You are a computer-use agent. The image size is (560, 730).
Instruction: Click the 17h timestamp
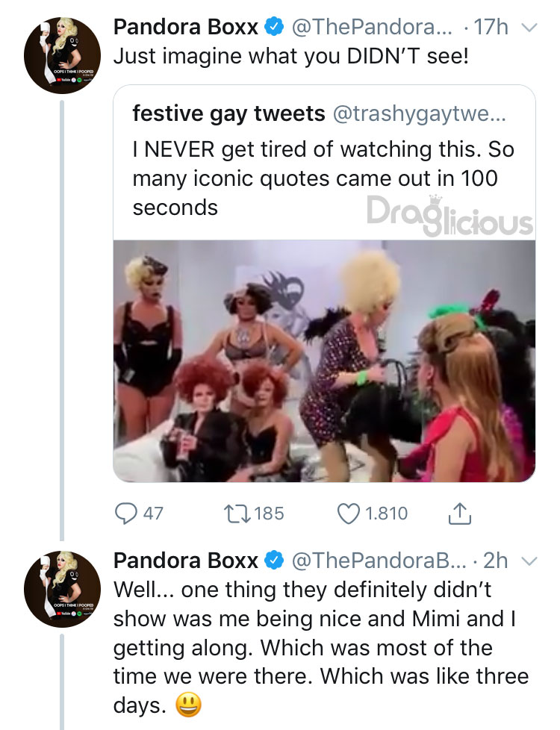491,28
